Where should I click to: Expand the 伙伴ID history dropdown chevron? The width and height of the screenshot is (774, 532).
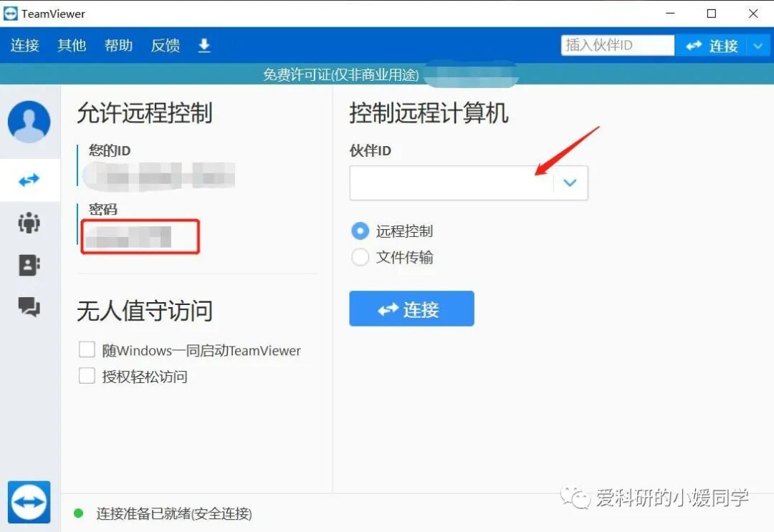coord(570,183)
